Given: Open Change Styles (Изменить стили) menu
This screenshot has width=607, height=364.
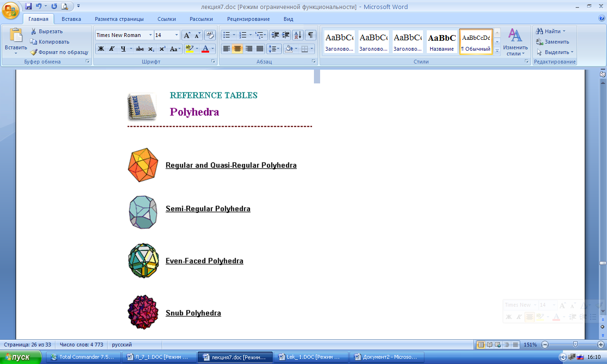Looking at the screenshot, I should point(515,42).
